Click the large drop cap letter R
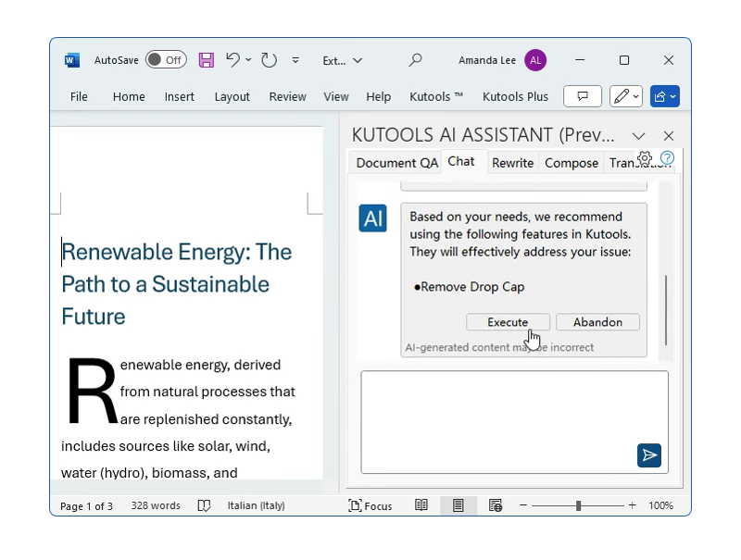Viewport: 741px width, 560px height. [x=92, y=392]
